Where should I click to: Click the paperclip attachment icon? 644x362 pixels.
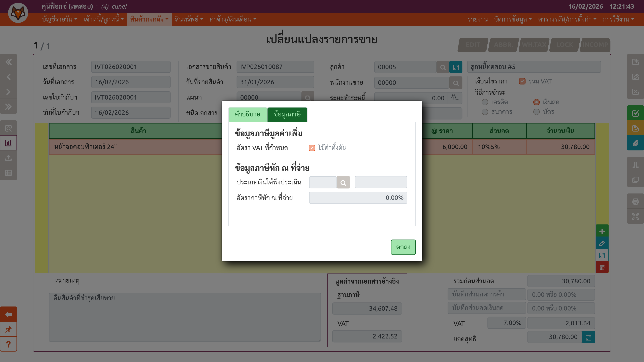tap(635, 143)
